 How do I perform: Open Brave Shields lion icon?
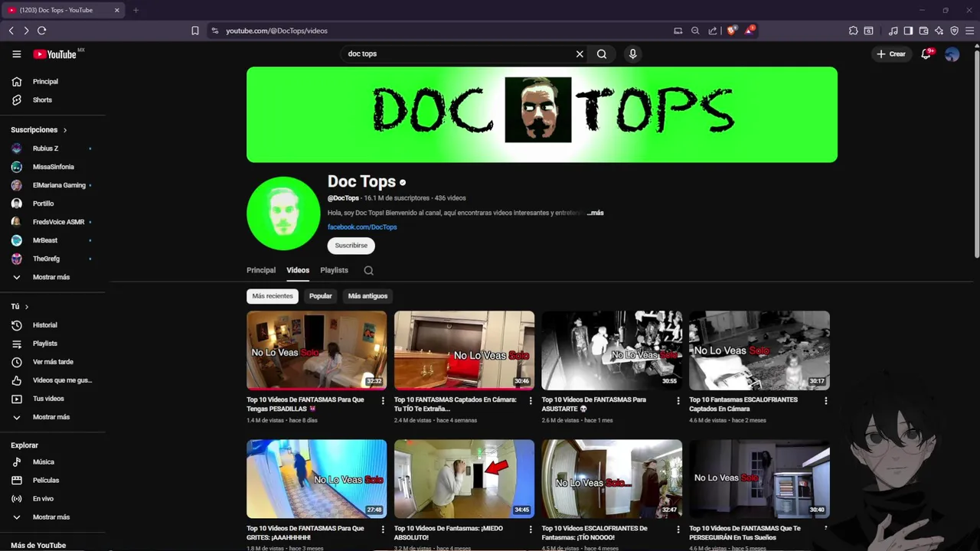[732, 31]
